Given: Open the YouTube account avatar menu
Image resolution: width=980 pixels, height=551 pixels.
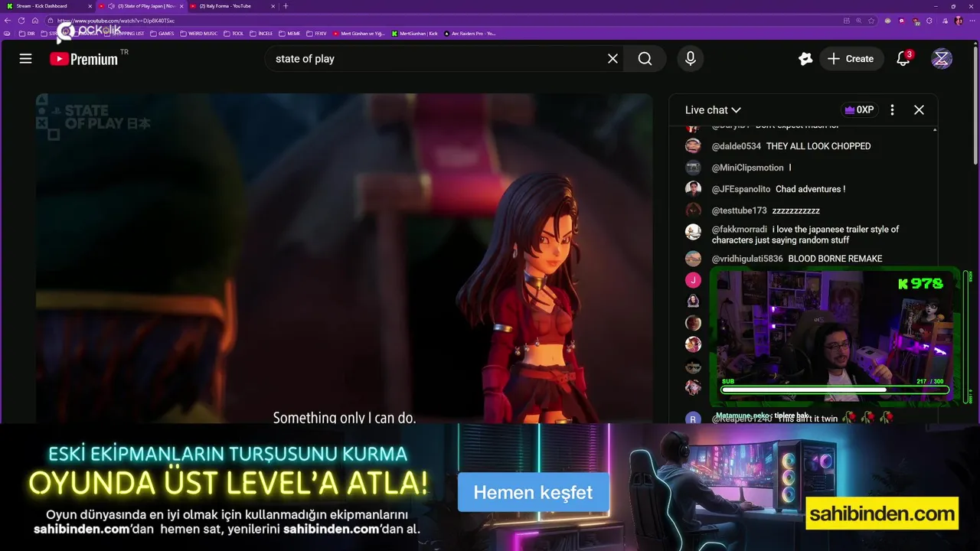Looking at the screenshot, I should (942, 59).
